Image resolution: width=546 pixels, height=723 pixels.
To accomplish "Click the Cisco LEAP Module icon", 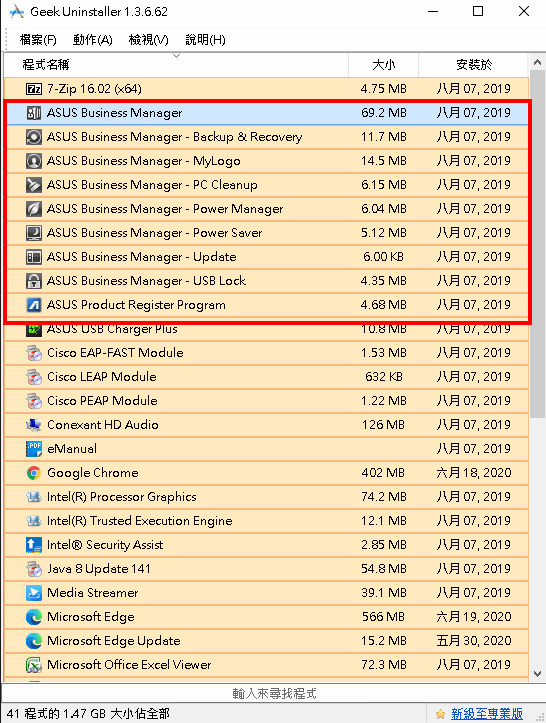I will 34,377.
